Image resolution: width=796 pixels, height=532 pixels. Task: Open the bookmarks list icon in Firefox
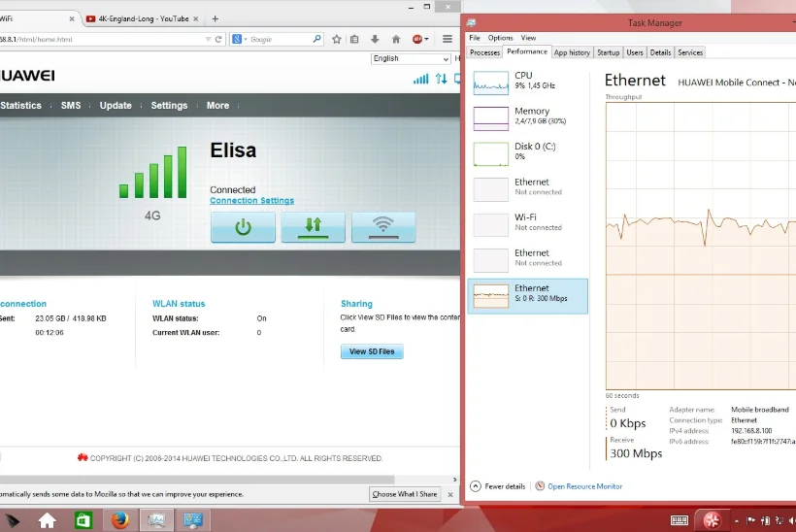(354, 39)
